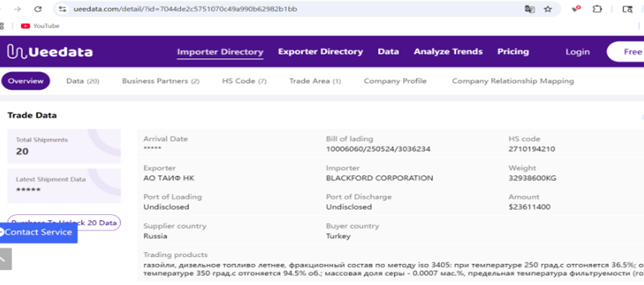Click the translate page icon
Viewport: 644px width, 285px height.
click(529, 9)
